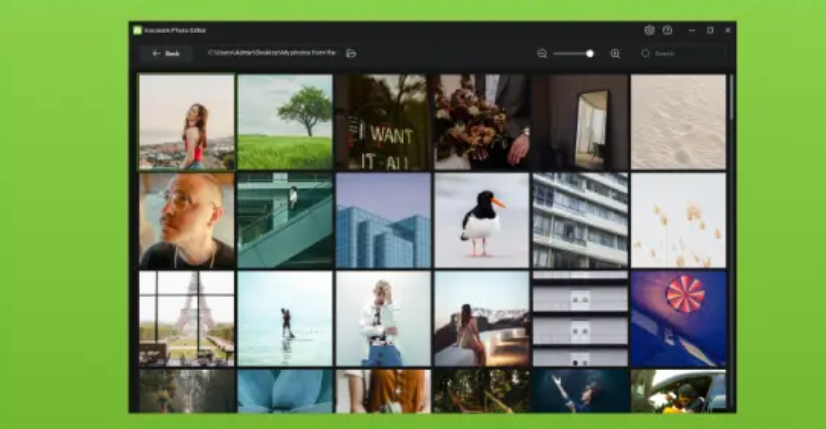This screenshot has width=826, height=429.
Task: Select the man with glasses portrait
Action: [x=186, y=220]
